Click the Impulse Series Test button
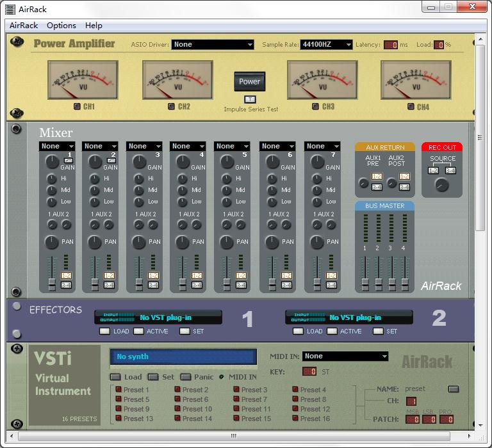492x448 pixels. tap(250, 99)
